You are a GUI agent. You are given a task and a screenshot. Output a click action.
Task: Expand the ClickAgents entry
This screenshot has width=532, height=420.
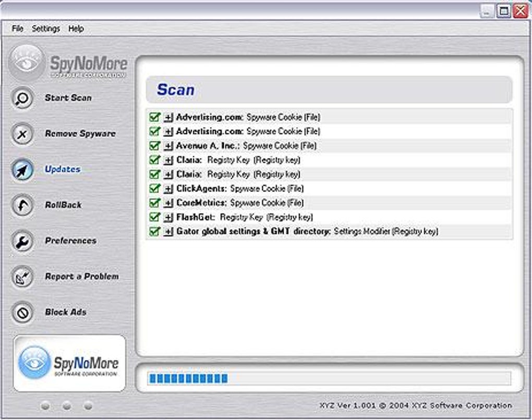click(x=168, y=189)
